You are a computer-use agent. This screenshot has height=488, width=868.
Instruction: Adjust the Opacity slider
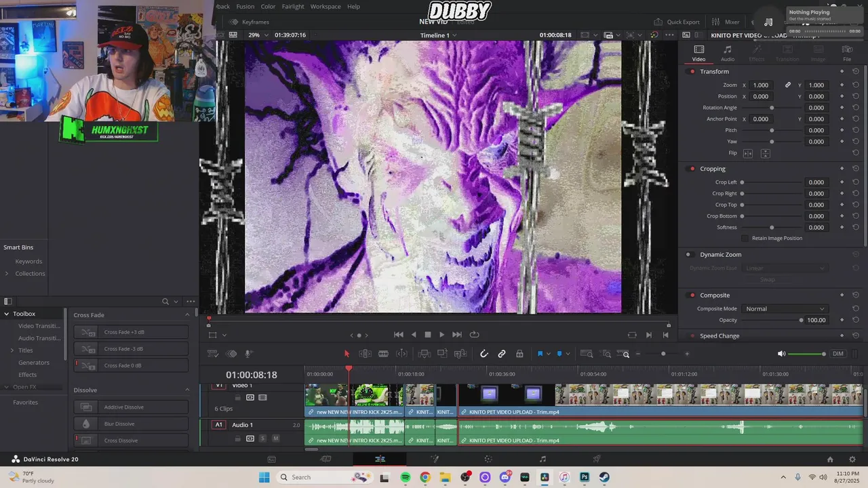pos(771,320)
